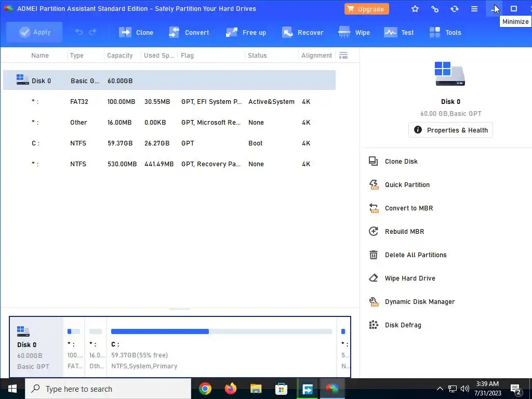Click the share icon in title bar
The height and width of the screenshot is (399, 532).
click(x=435, y=9)
